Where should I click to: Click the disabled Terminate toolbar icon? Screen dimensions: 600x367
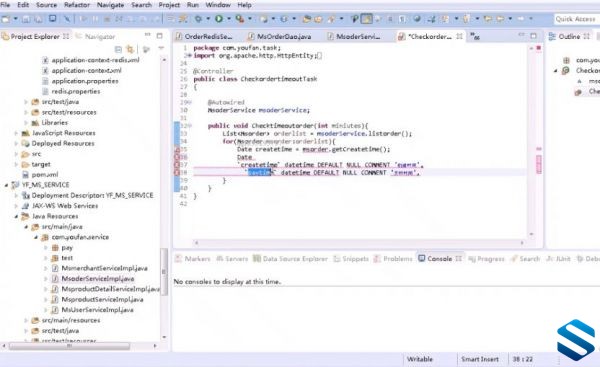(107, 19)
